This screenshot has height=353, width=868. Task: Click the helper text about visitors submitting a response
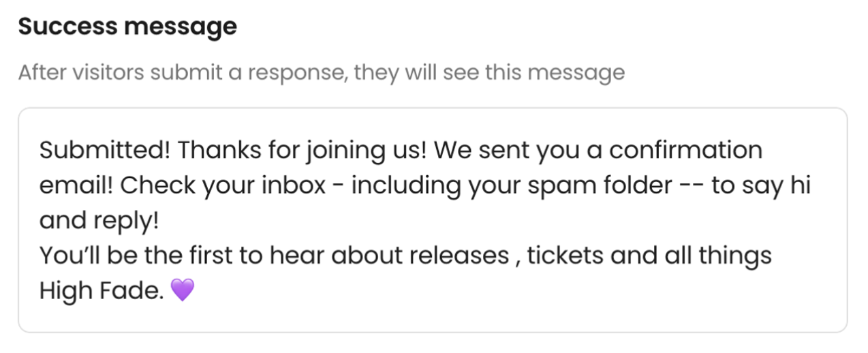point(322,72)
